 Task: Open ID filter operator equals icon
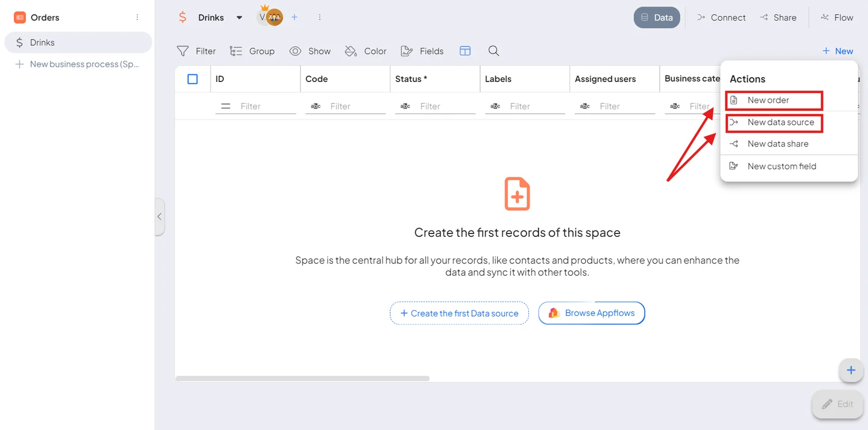click(226, 106)
